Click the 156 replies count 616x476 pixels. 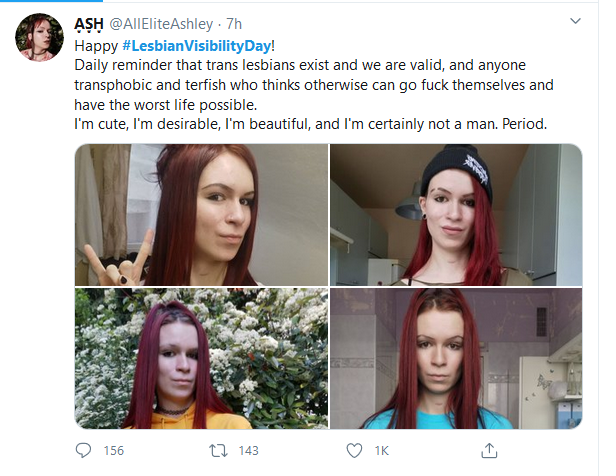point(114,450)
